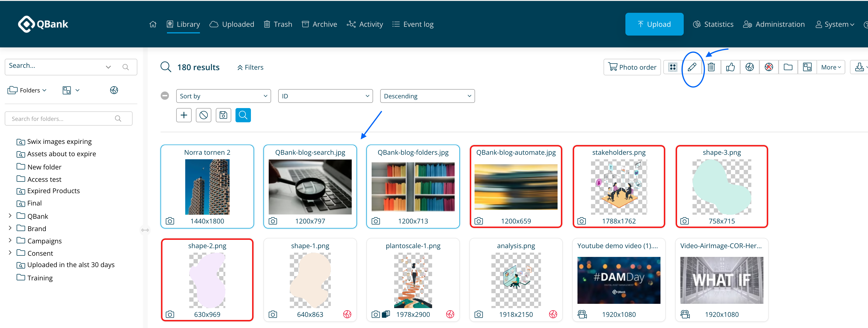Open Administration page
The image size is (868, 328).
(x=774, y=24)
